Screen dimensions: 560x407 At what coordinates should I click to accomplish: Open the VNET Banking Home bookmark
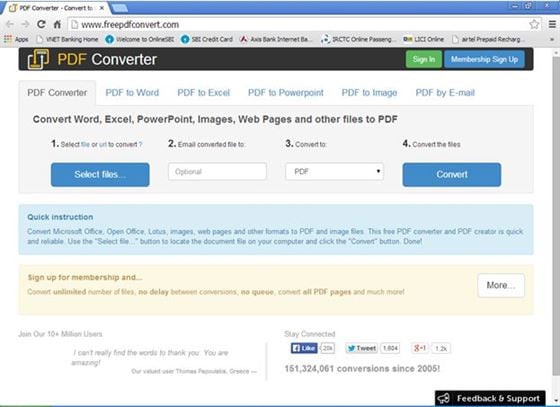point(68,39)
